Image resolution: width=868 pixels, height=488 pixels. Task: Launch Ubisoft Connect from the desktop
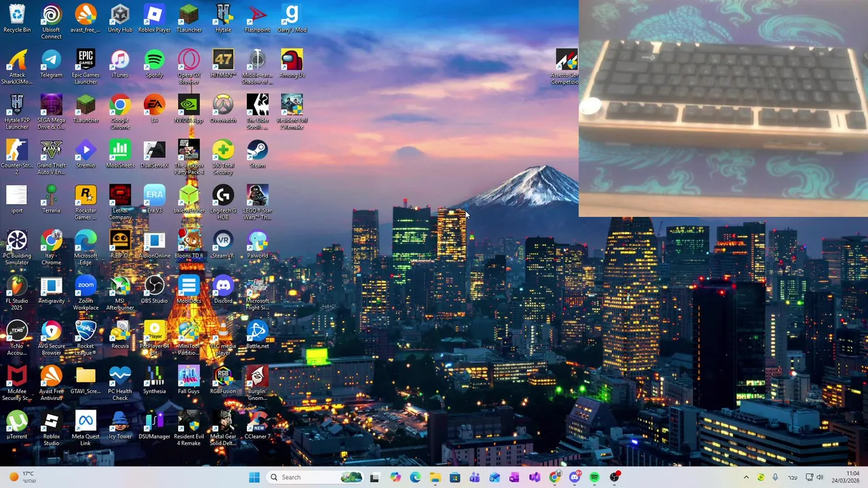point(52,22)
